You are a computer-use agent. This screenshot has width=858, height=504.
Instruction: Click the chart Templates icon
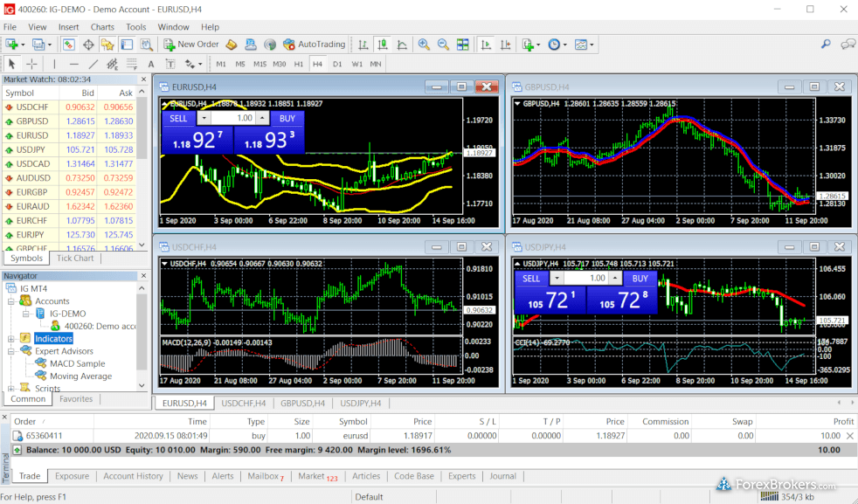pos(580,45)
